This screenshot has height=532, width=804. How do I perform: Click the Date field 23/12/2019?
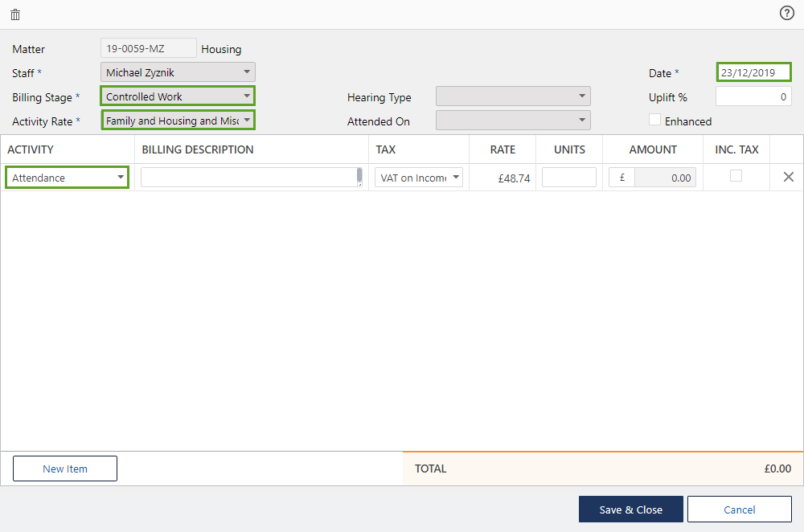(x=753, y=72)
